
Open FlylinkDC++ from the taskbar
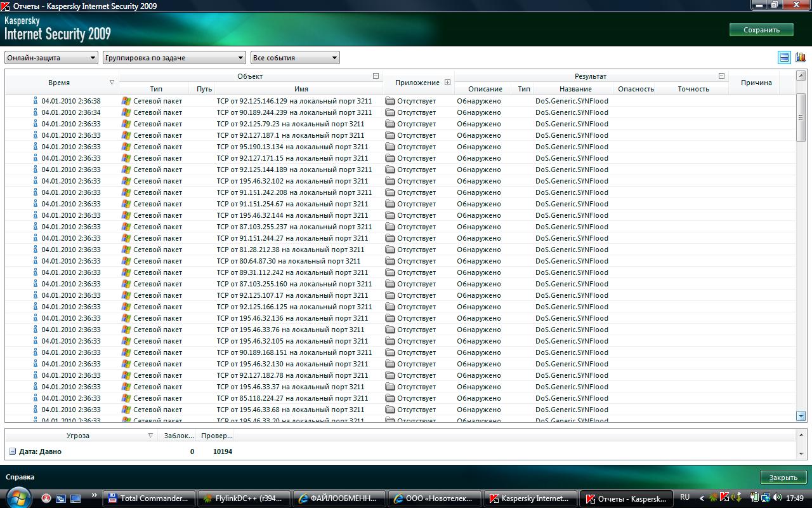(x=244, y=498)
